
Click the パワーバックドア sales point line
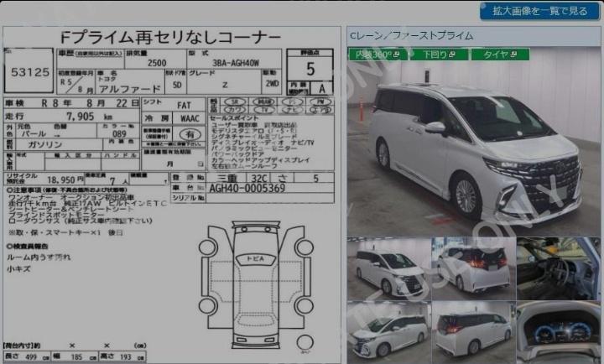(x=237, y=153)
